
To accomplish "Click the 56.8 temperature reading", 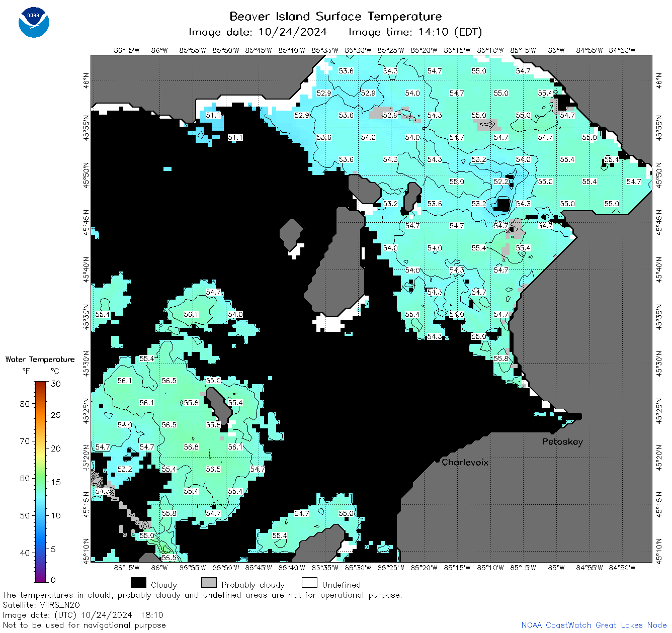I will (191, 447).
